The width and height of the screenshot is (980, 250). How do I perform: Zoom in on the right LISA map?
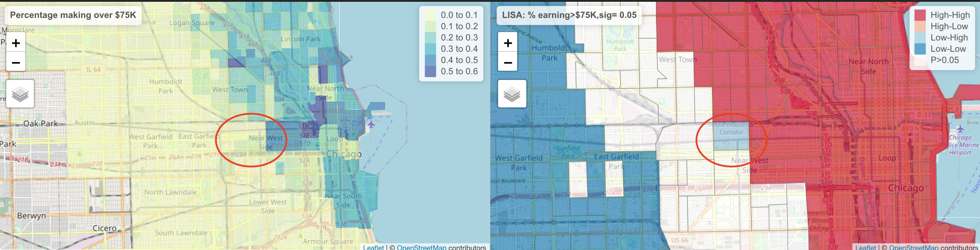tap(508, 43)
